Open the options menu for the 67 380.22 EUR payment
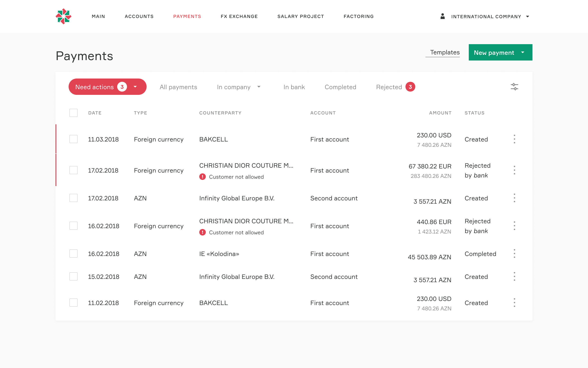 point(514,170)
